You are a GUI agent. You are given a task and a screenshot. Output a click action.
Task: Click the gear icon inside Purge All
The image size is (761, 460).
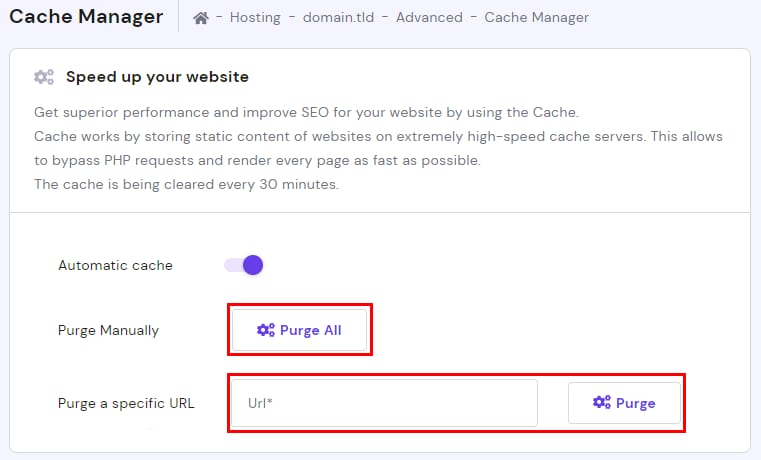(265, 330)
